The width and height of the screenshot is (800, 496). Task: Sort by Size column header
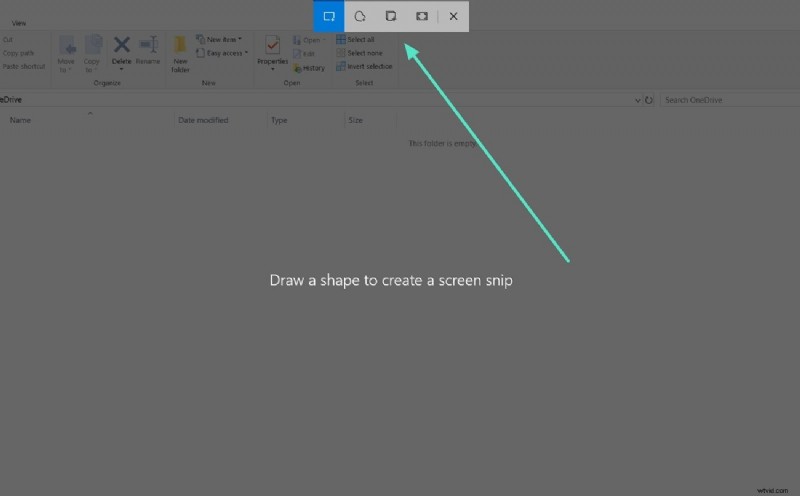[x=356, y=120]
